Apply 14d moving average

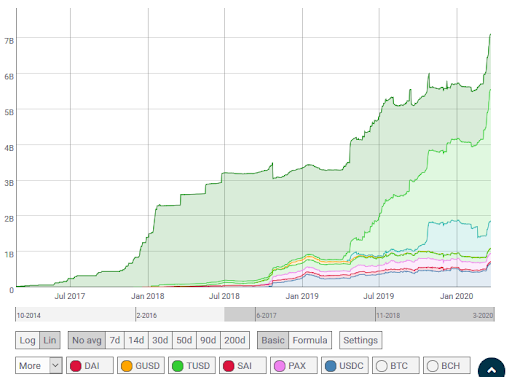tap(136, 340)
